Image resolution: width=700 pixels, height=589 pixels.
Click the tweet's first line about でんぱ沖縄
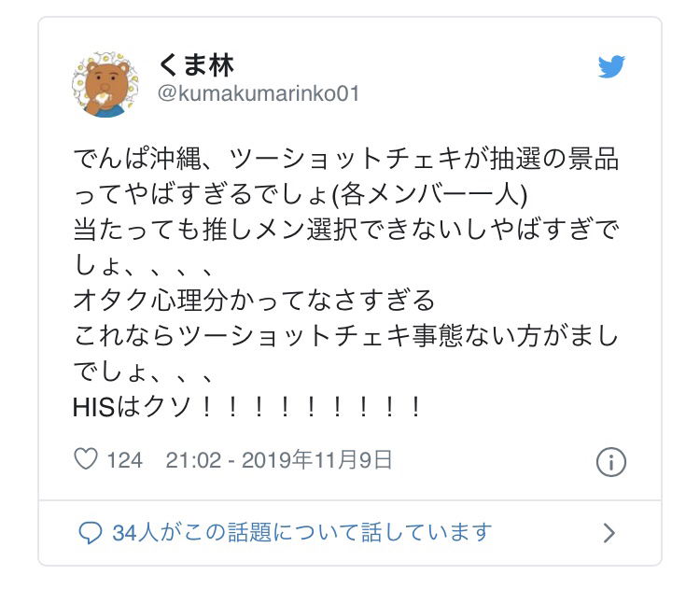click(x=346, y=159)
